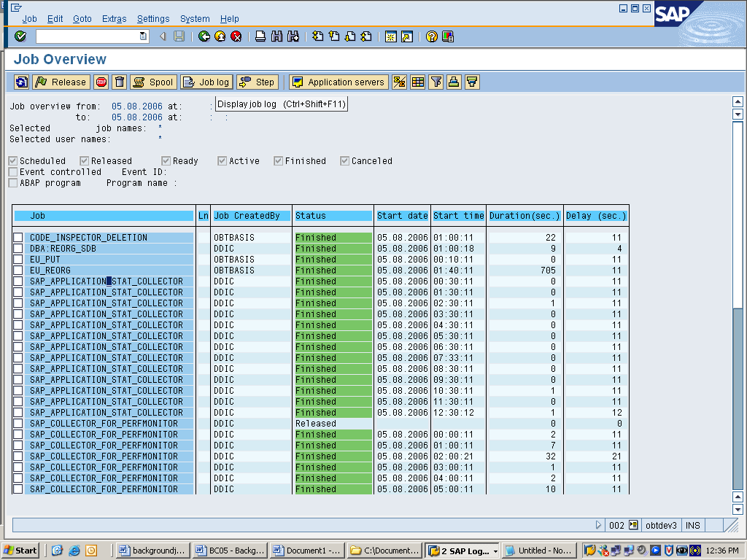Image resolution: width=747 pixels, height=560 pixels.
Task: Click the Status column header
Action: [x=333, y=216]
